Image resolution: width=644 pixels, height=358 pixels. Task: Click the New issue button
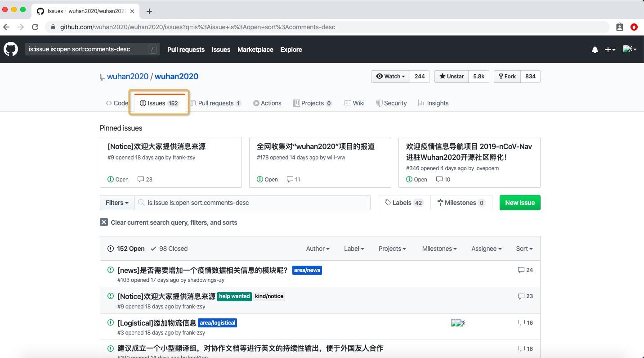coord(519,203)
